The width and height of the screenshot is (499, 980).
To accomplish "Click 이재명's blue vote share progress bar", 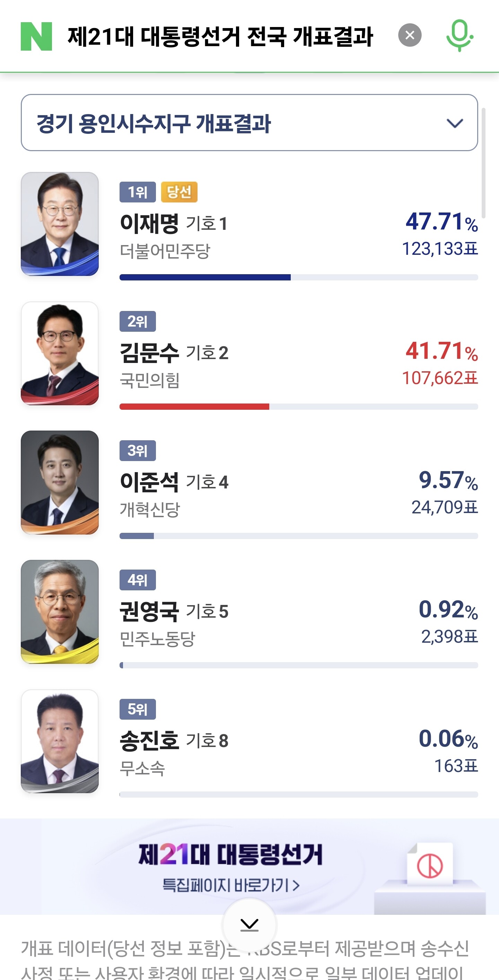I will [205, 277].
